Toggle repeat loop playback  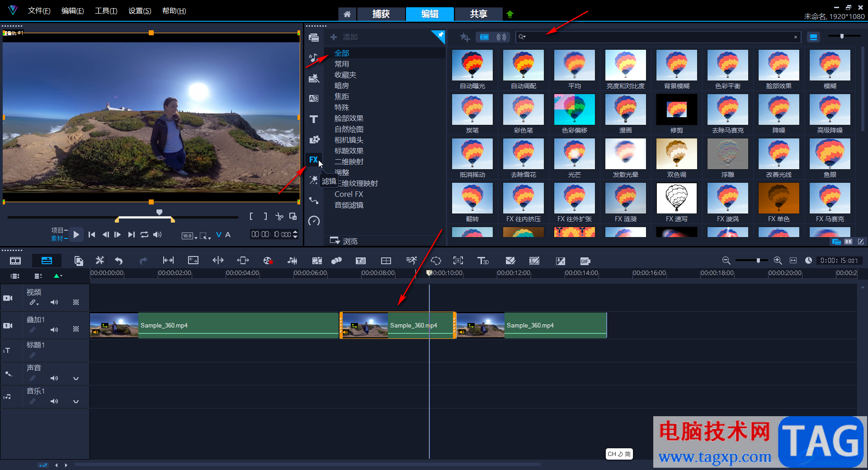pyautogui.click(x=144, y=234)
